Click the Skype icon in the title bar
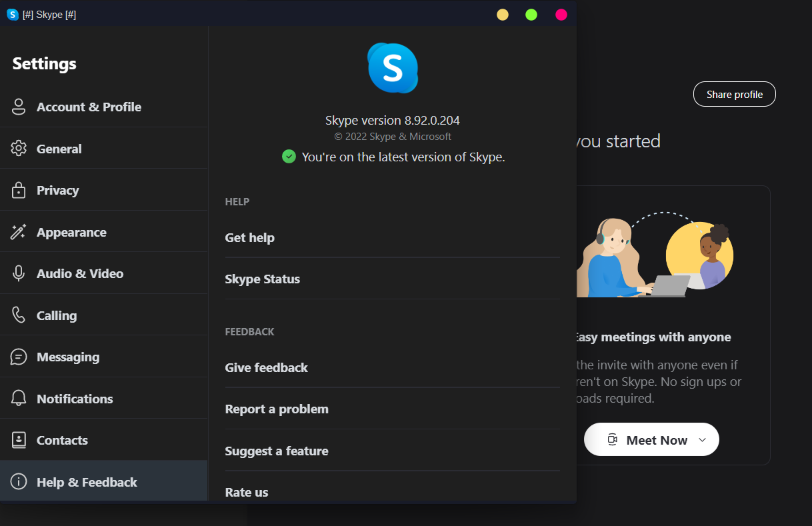This screenshot has height=526, width=812. pos(13,15)
